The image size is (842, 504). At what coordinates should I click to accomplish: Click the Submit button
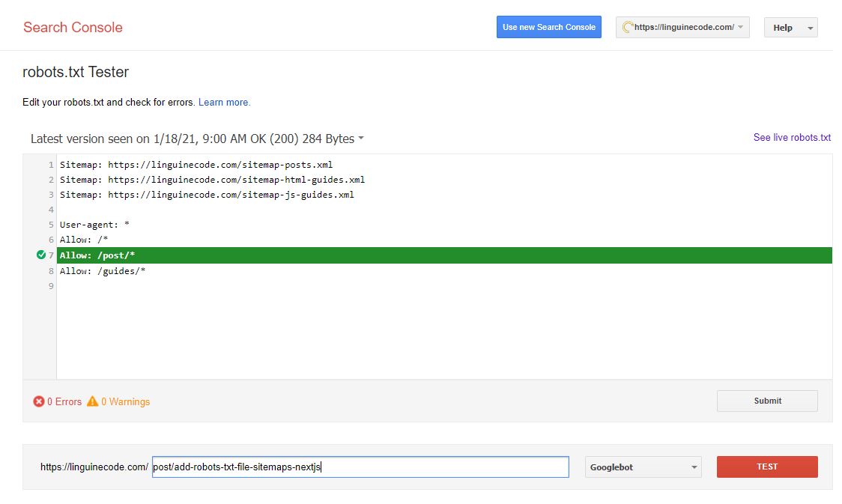[767, 401]
